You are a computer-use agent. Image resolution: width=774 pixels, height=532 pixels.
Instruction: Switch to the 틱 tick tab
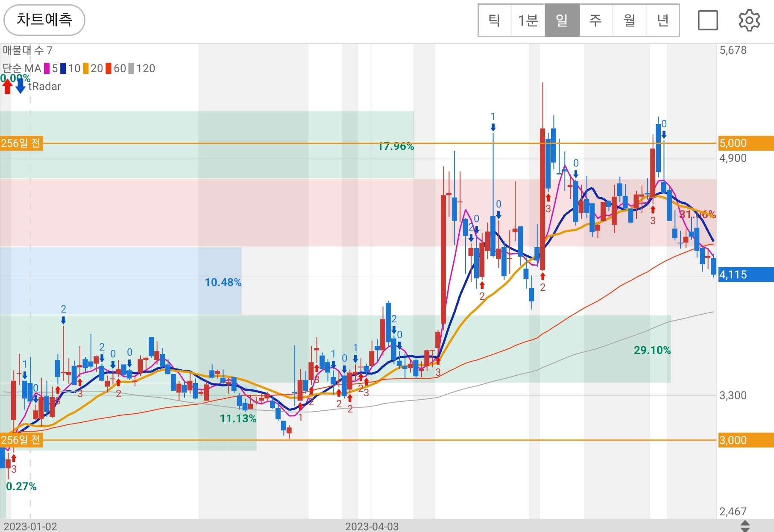click(x=495, y=20)
